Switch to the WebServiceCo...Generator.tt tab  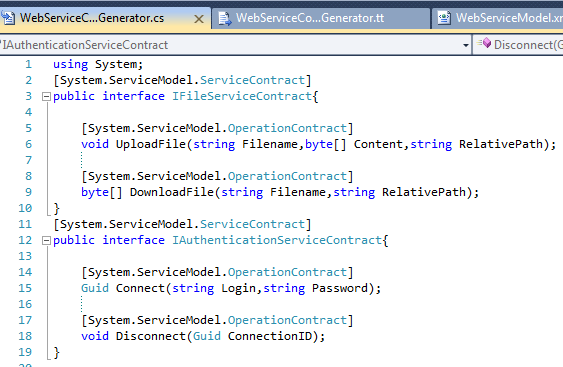[x=321, y=18]
